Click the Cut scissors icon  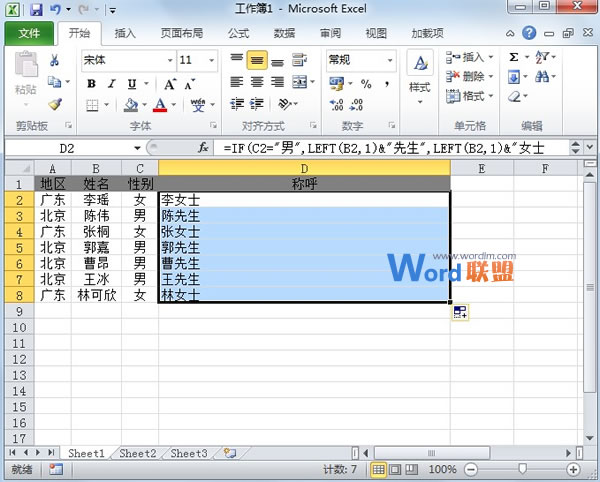(x=55, y=61)
